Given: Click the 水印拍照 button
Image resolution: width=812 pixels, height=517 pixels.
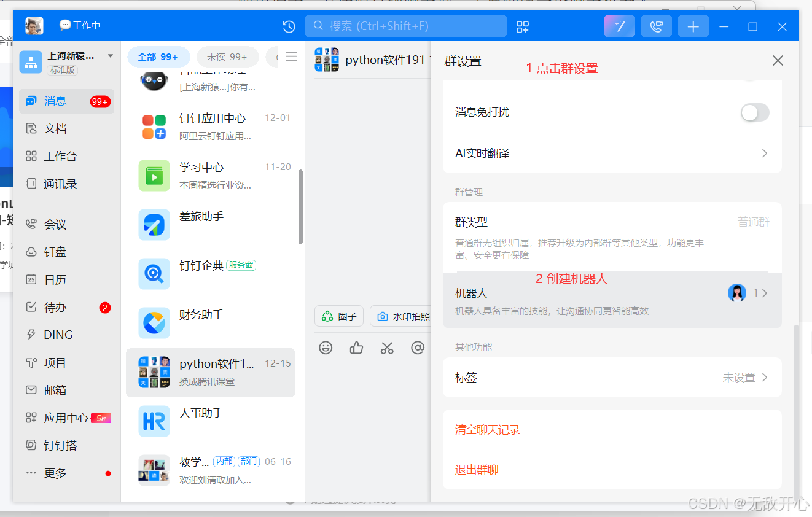Looking at the screenshot, I should pos(400,316).
